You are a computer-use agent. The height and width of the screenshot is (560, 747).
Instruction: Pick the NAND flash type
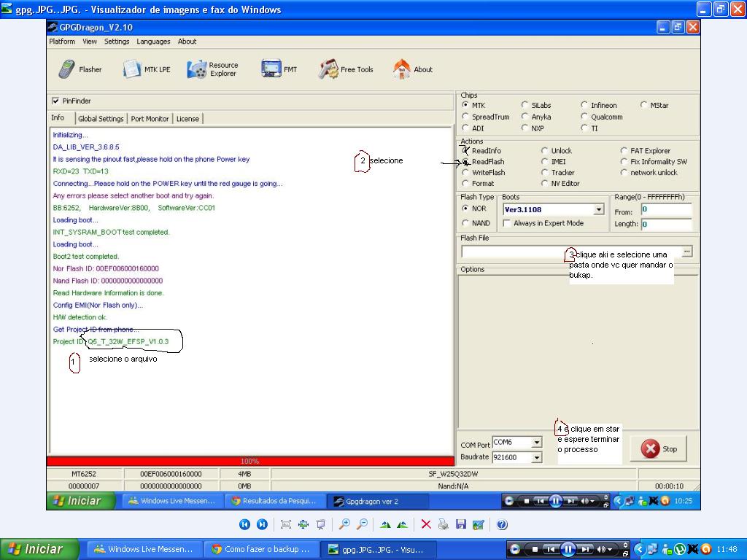pos(465,223)
